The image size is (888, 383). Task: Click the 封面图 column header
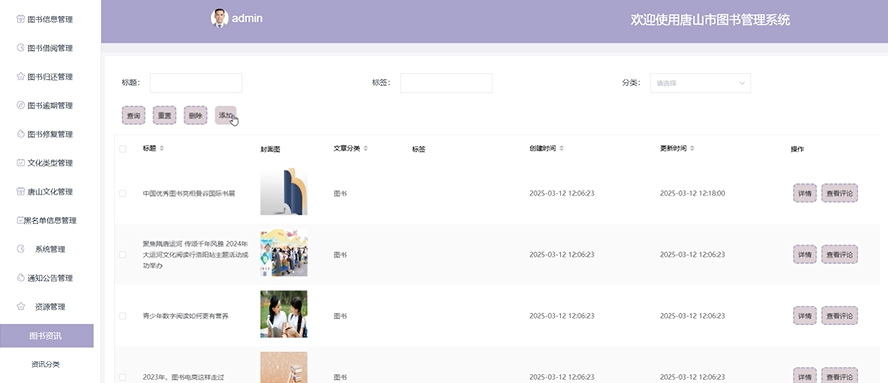pyautogui.click(x=270, y=150)
